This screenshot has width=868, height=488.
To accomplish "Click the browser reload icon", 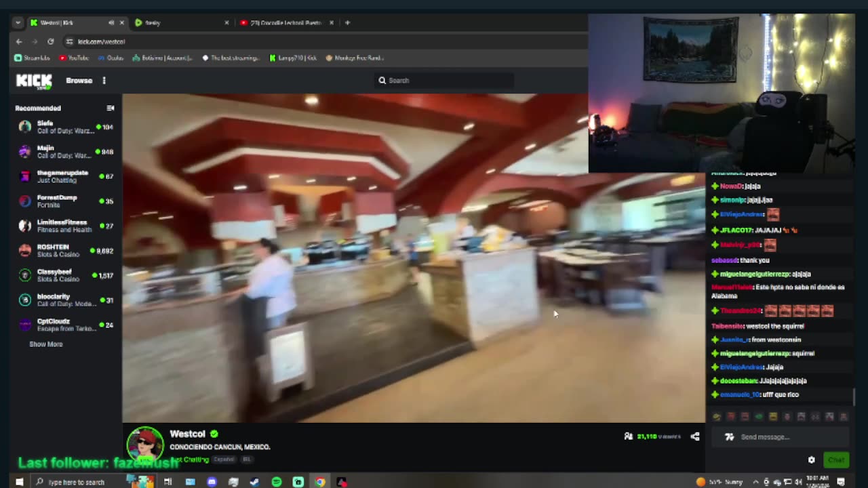I will tap(50, 41).
